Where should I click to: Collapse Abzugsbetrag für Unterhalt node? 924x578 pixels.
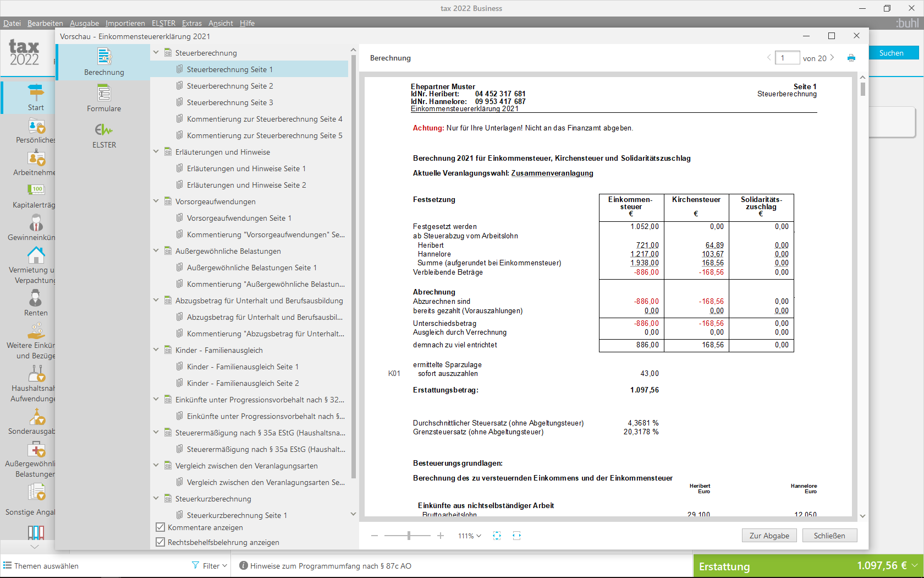pos(156,301)
